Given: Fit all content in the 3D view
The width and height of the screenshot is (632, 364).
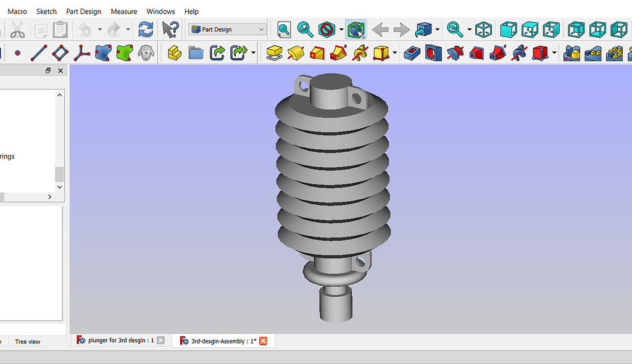Looking at the screenshot, I should click(283, 28).
